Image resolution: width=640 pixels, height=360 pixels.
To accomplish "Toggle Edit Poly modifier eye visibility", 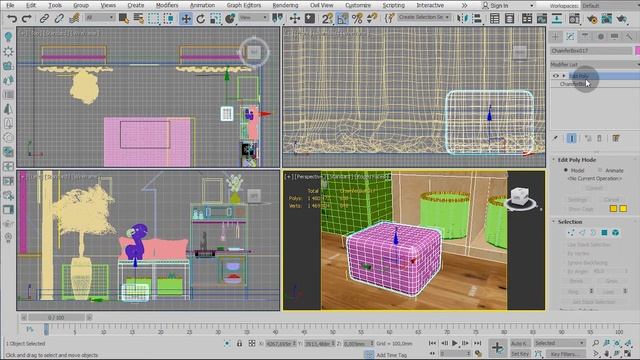I will coord(556,76).
